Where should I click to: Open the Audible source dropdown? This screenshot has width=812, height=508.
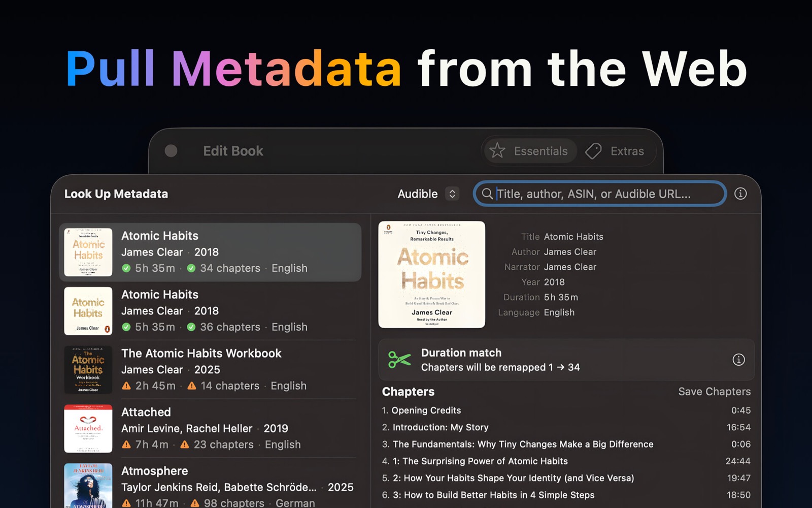point(428,194)
